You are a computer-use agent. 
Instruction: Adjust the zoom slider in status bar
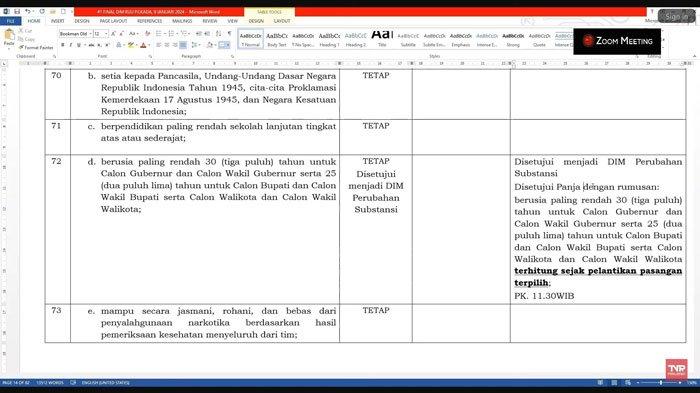pyautogui.click(x=661, y=383)
